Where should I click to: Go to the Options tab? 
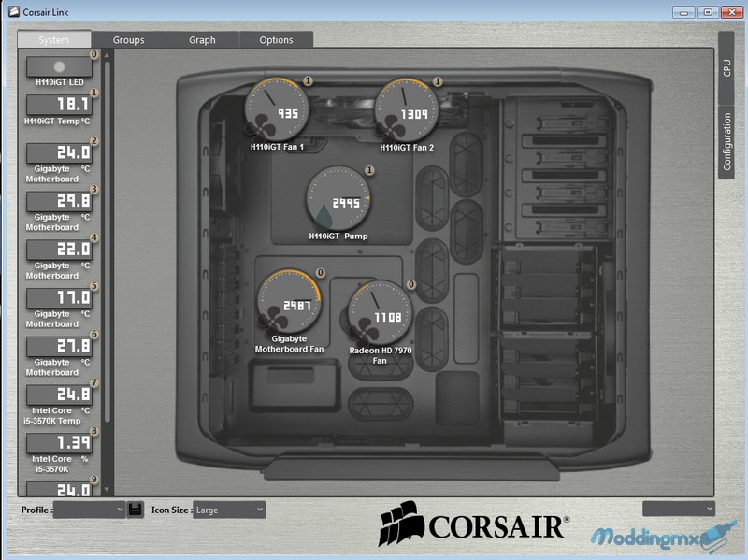[276, 39]
